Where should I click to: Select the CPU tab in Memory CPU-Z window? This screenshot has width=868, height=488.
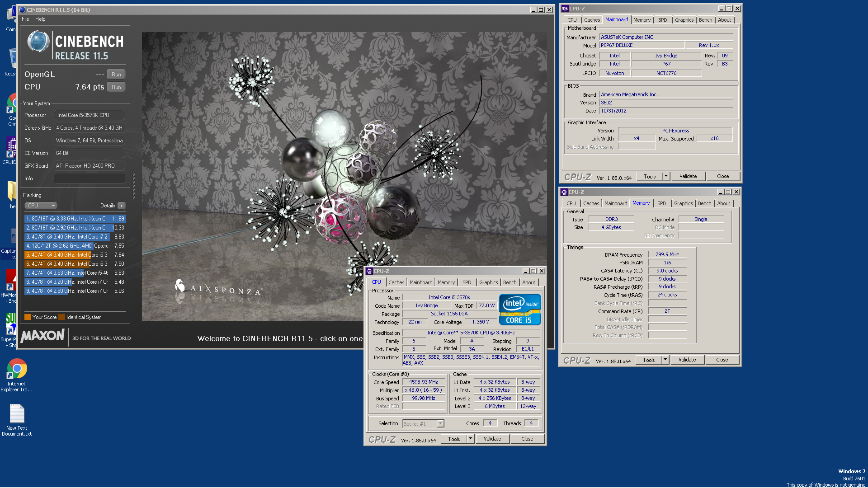pos(571,203)
